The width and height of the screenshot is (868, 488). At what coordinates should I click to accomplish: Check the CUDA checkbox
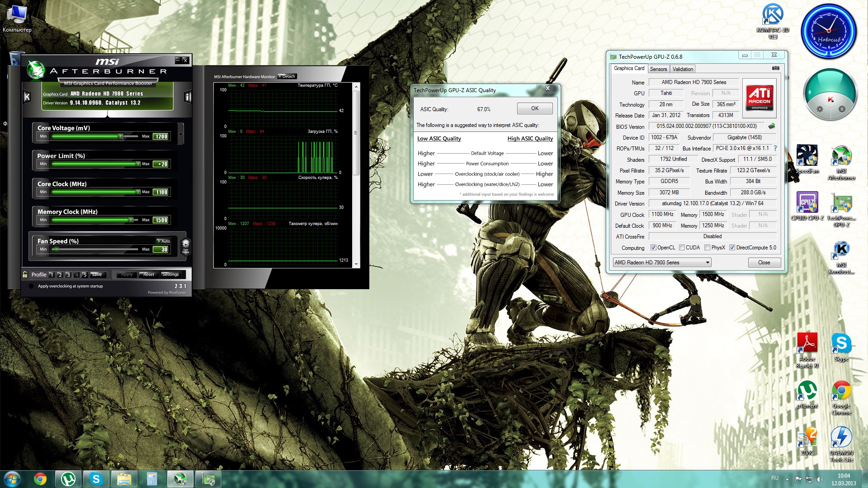[x=682, y=248]
